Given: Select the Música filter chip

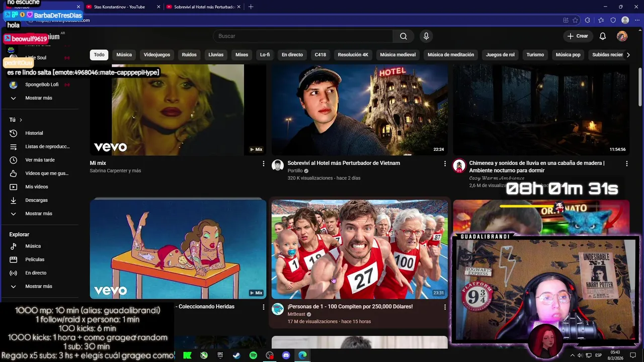Looking at the screenshot, I should (x=124, y=55).
